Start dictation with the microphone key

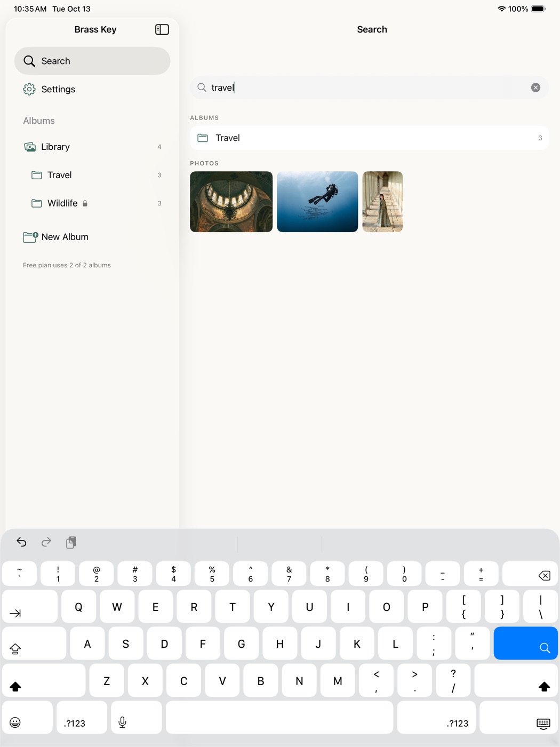point(136,718)
